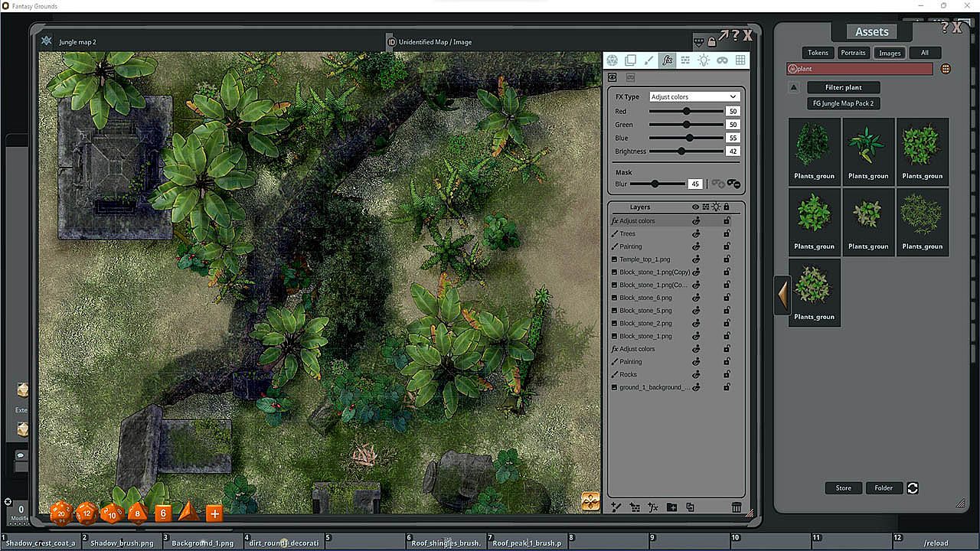Unlock the Temple_top_1.png layer
This screenshot has width=980, height=551.
727,259
